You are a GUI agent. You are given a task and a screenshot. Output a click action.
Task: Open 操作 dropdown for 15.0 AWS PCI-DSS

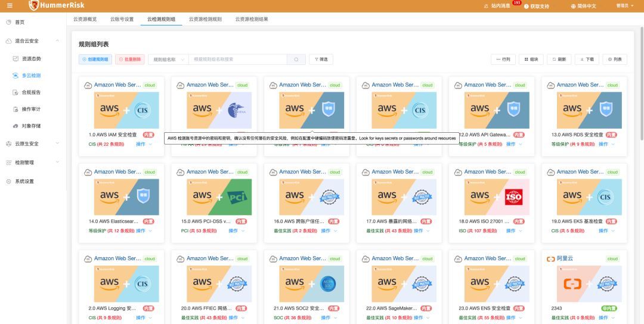[x=237, y=231]
